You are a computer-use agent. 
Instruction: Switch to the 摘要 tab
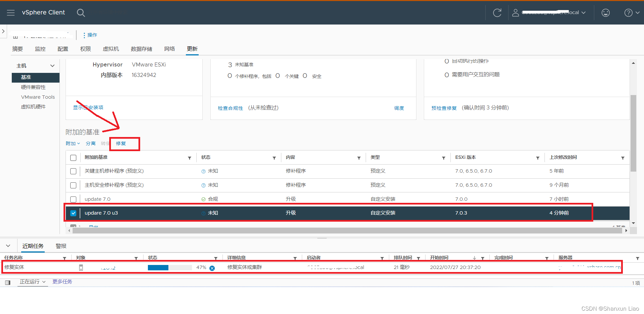pos(17,49)
